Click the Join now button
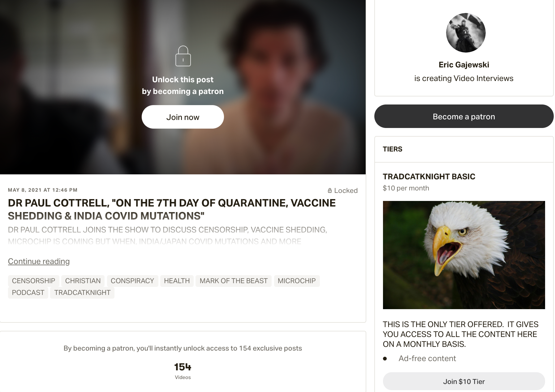The image size is (555, 392). click(x=183, y=117)
